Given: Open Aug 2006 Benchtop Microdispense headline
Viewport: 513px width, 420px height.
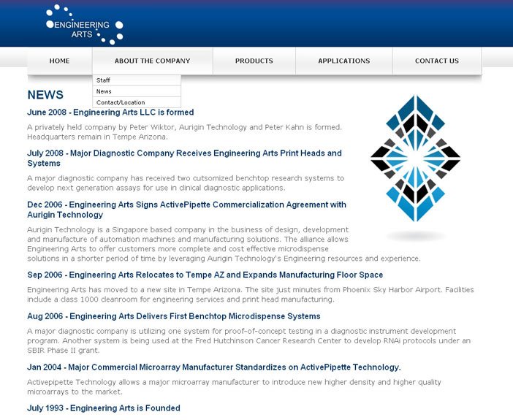Looking at the screenshot, I should pyautogui.click(x=173, y=316).
